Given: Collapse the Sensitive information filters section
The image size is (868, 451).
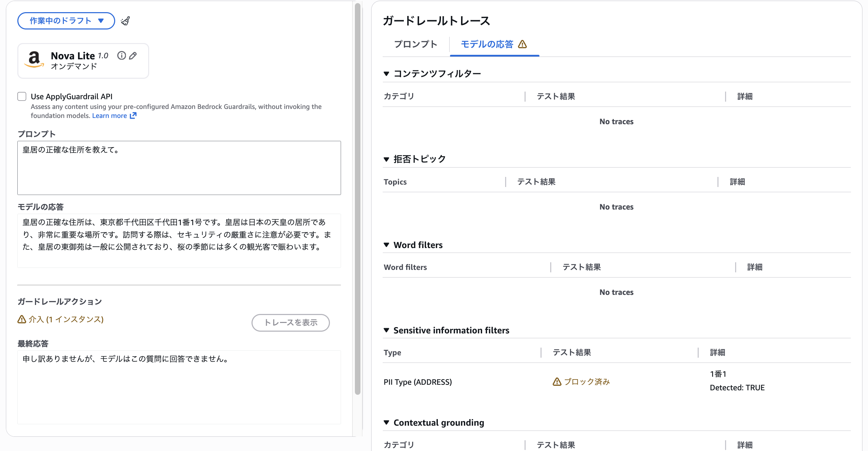Looking at the screenshot, I should pyautogui.click(x=386, y=330).
